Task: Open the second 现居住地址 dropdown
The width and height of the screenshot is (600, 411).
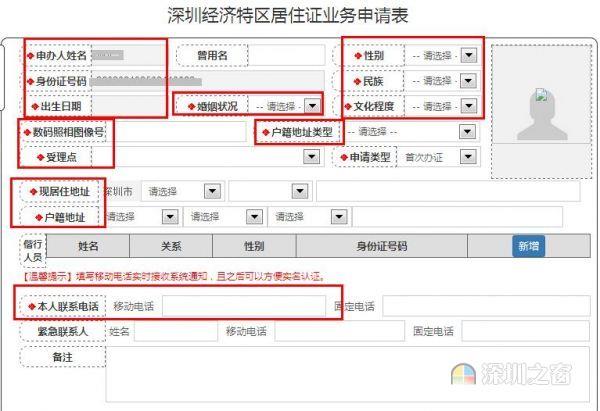Action: click(x=300, y=191)
